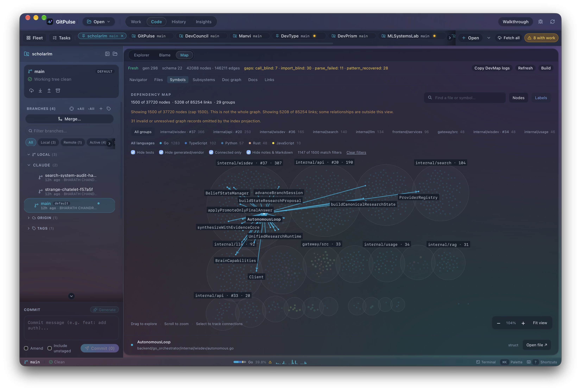
Task: Switch to the Blame view tab
Action: pos(165,55)
